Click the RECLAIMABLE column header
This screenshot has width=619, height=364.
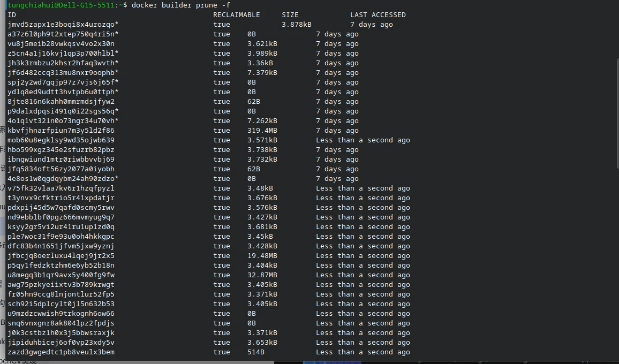[237, 14]
